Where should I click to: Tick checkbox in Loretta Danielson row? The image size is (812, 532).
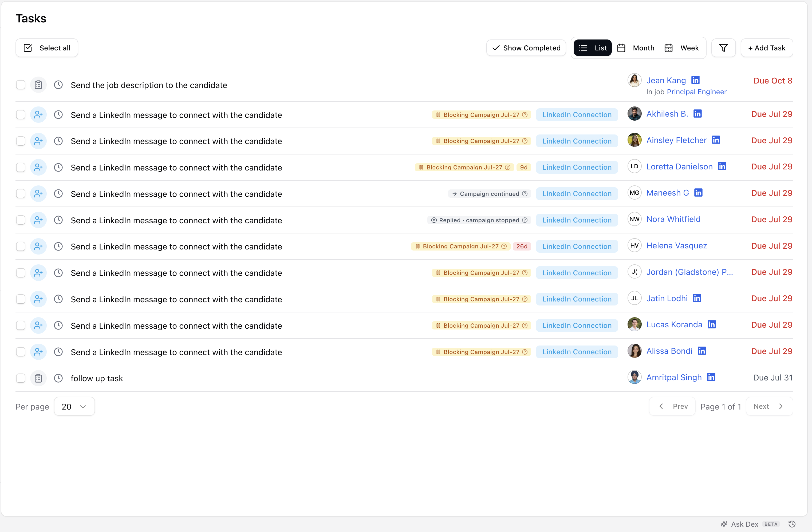point(21,167)
